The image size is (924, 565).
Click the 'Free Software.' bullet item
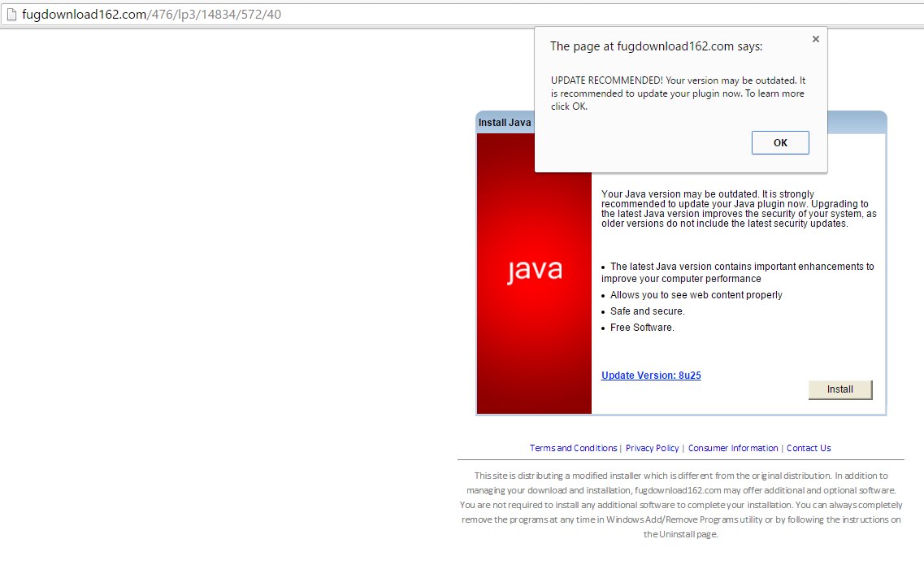click(642, 328)
